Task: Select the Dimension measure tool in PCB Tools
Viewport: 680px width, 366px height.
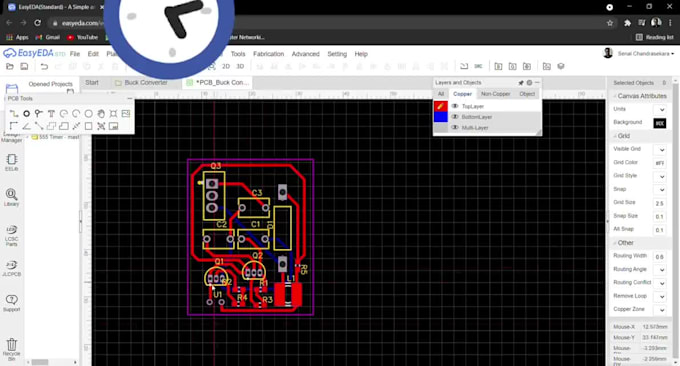Action: tap(76, 126)
